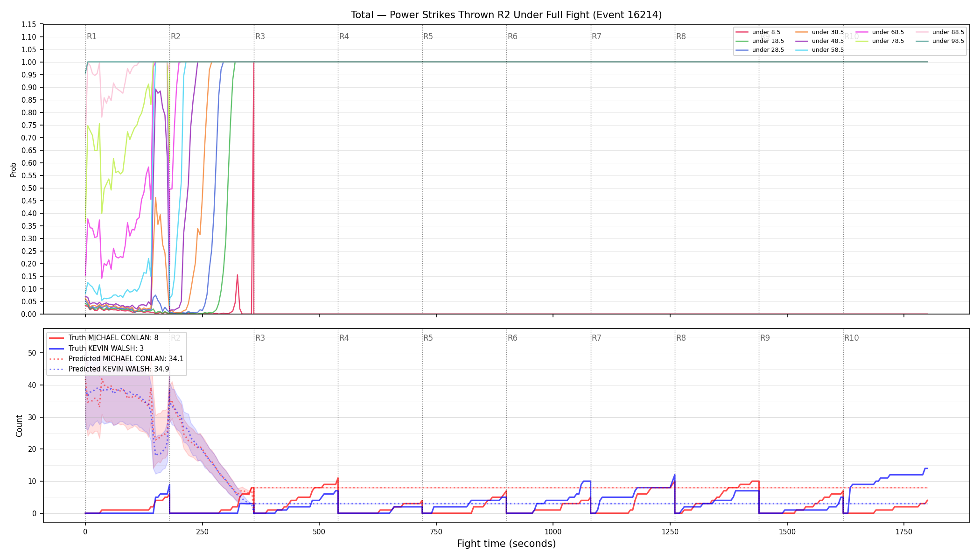Viewport: 980px width, 560px height.
Task: Click the 'Count' y-axis label
Action: pyautogui.click(x=19, y=426)
